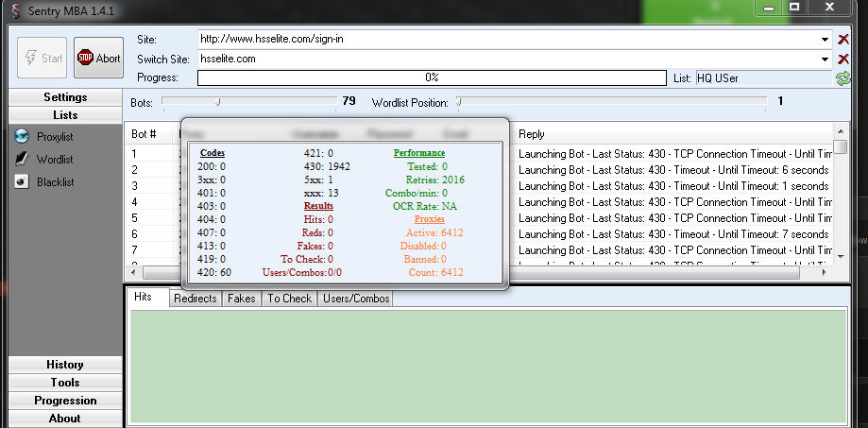Open the Lists section
This screenshot has height=428, width=868.
(x=65, y=115)
